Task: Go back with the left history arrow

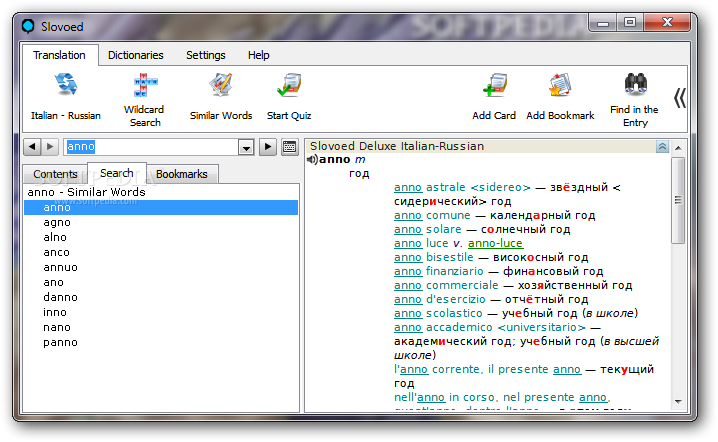Action: coord(32,147)
